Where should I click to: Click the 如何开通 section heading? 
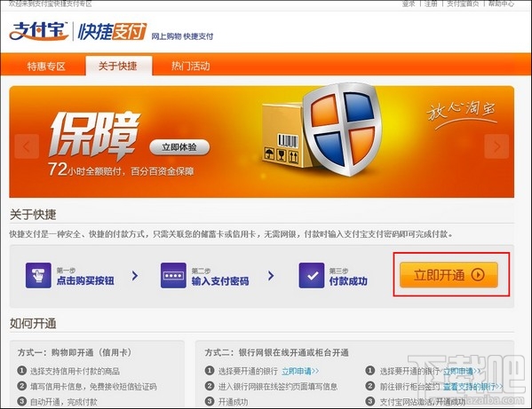pos(33,323)
